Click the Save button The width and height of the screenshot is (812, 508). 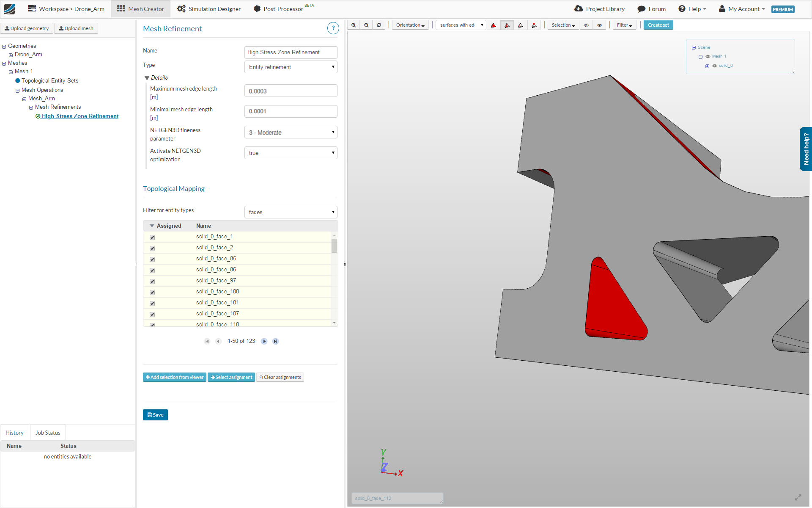(155, 415)
